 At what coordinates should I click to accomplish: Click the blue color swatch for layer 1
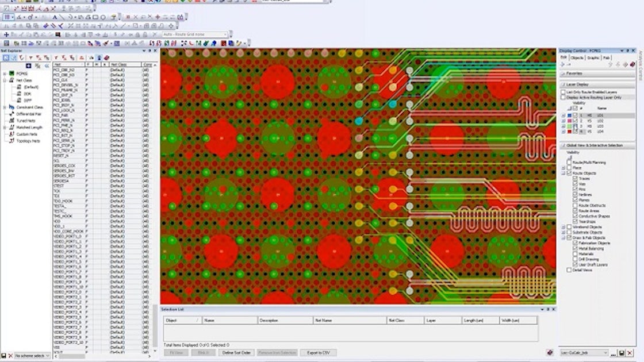[x=569, y=115]
